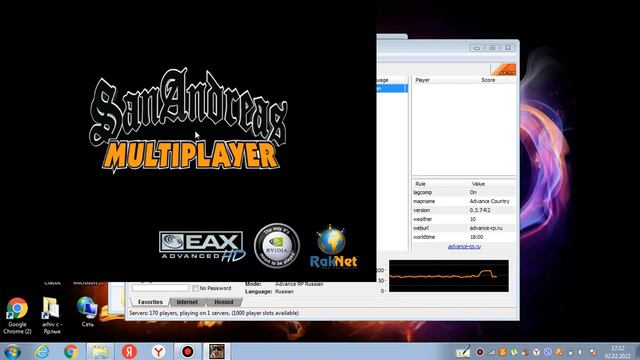The height and width of the screenshot is (360, 640).
Task: Select the highlighted server row in list
Action: pos(392,88)
